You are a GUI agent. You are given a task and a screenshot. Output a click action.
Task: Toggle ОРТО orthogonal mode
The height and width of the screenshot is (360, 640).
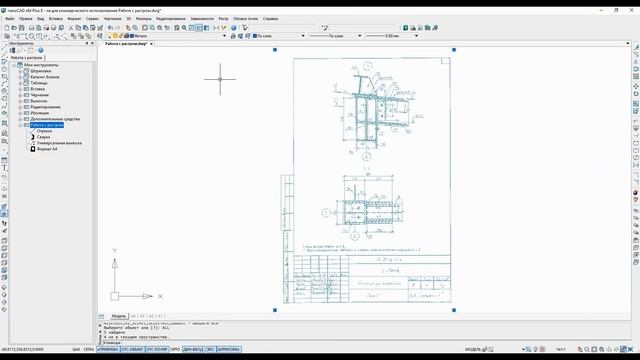(x=175, y=349)
